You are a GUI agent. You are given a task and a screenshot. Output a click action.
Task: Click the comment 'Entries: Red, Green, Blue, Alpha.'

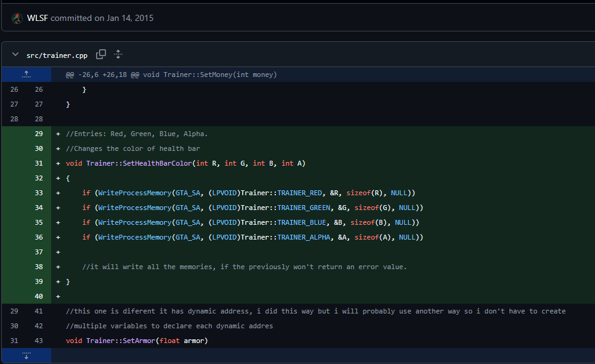coord(137,134)
